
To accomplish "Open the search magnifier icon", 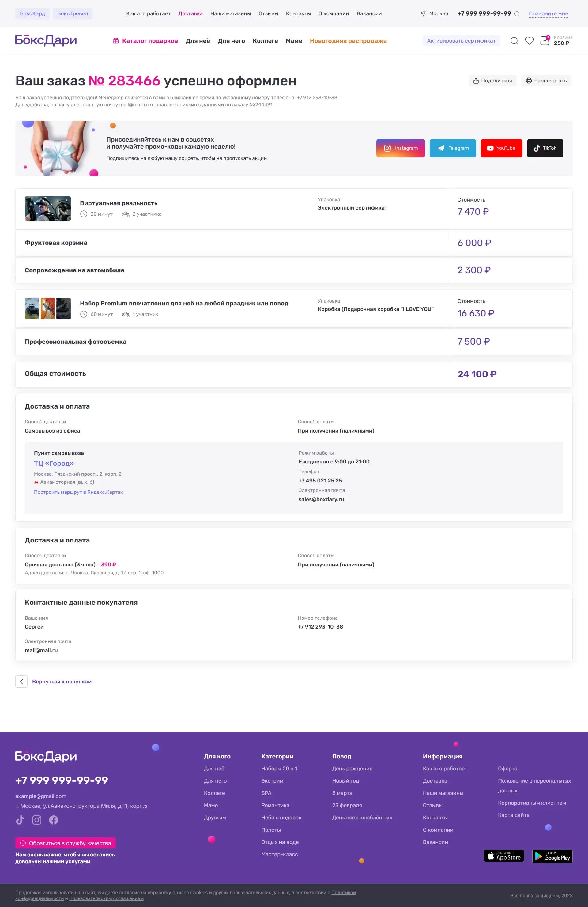I will tap(514, 41).
